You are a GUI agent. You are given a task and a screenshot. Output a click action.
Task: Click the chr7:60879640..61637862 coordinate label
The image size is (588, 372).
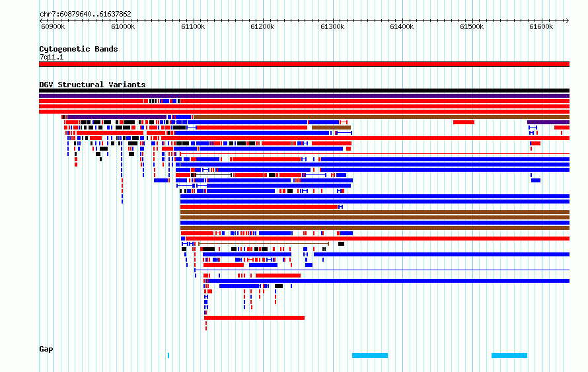85,15
